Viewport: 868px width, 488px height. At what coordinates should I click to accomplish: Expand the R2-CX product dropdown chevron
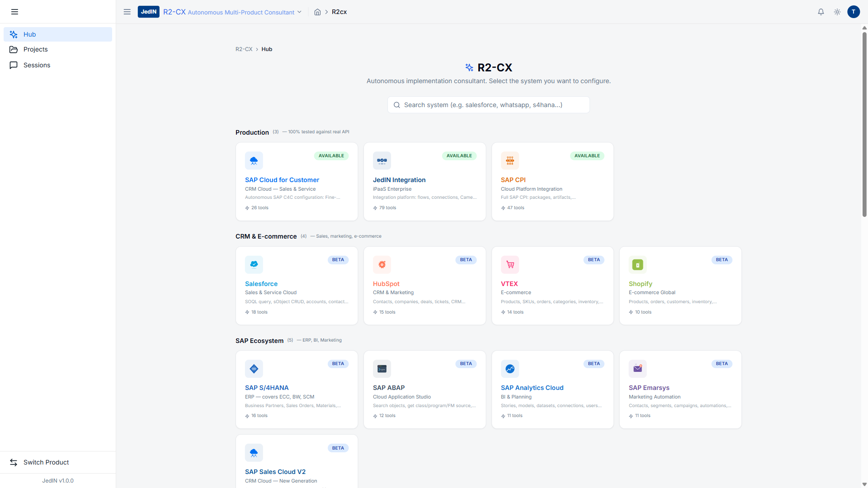299,12
